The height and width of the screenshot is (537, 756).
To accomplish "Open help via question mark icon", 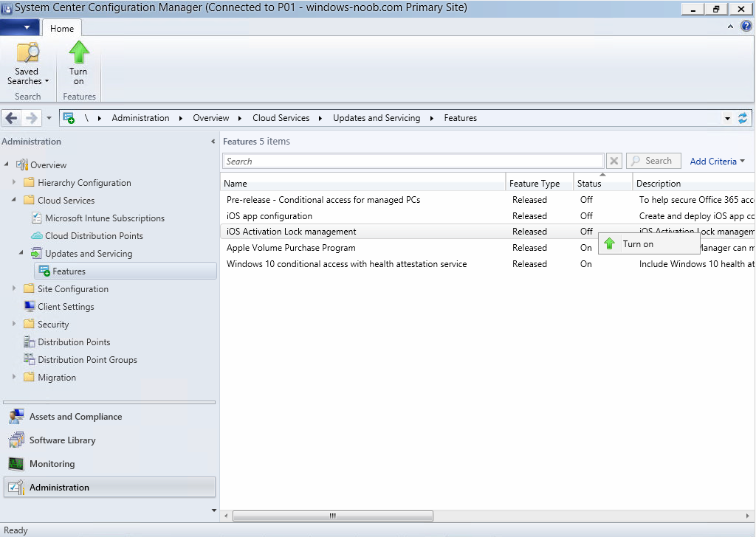I will pos(746,27).
